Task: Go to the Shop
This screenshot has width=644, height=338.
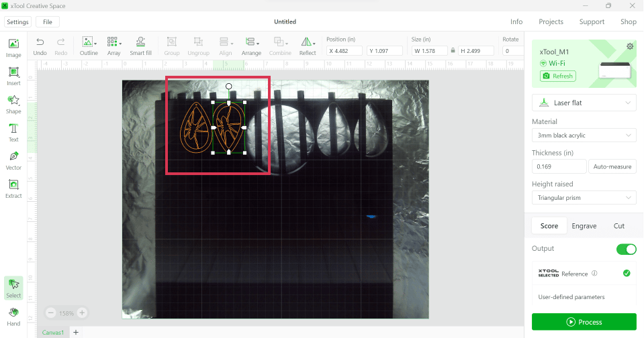Action: point(628,21)
